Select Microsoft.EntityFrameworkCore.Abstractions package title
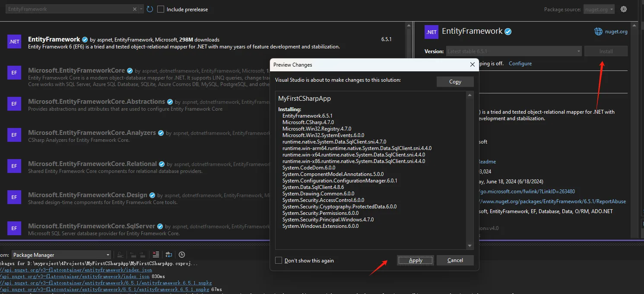The height and width of the screenshot is (294, 644). click(96, 102)
